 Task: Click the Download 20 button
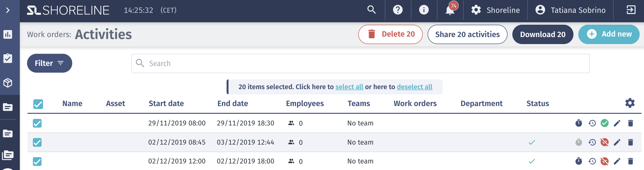(x=543, y=34)
